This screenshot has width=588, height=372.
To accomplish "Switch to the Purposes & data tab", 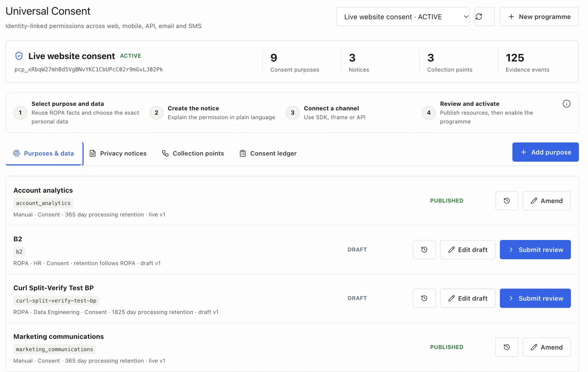I will tap(44, 153).
